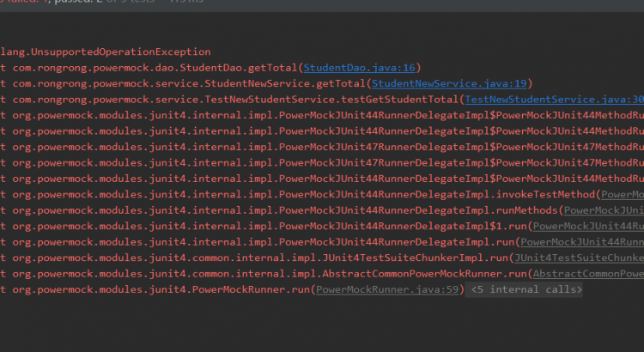Click the testGetStudentTotal method name
644x352 pixels.
[x=404, y=100]
